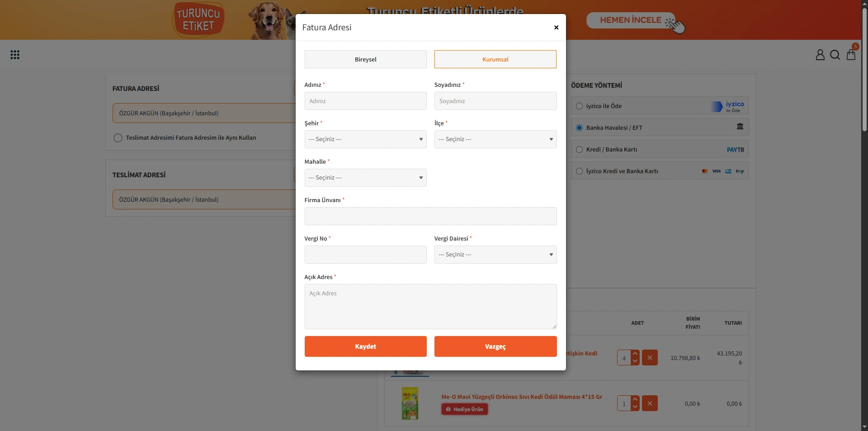868x431 pixels.
Task: Delete the Me-O gift product row
Action: pos(650,403)
